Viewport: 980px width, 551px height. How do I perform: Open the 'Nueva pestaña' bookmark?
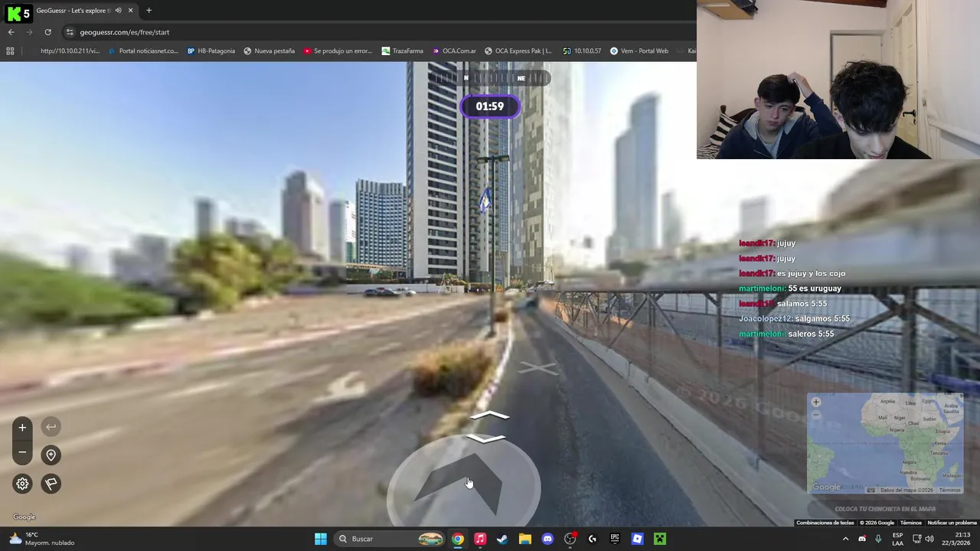pos(269,51)
